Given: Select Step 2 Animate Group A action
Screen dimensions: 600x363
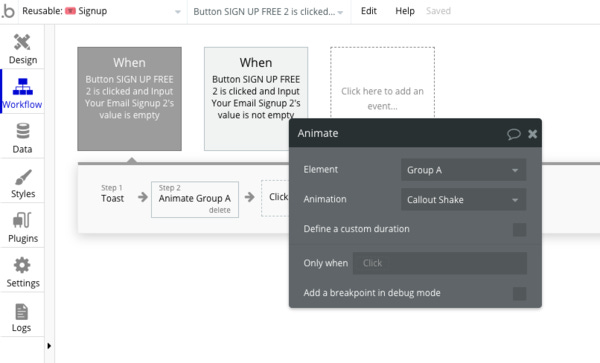Looking at the screenshot, I should [195, 199].
